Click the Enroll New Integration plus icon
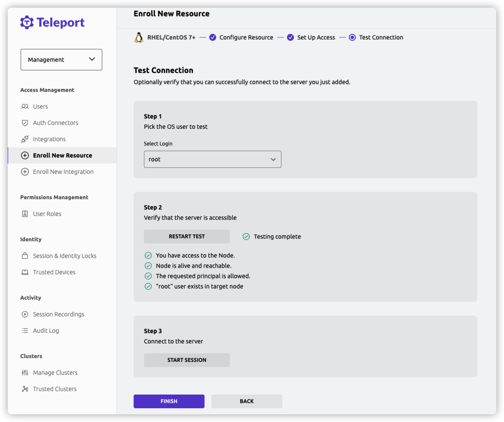504x422 pixels. (x=25, y=172)
